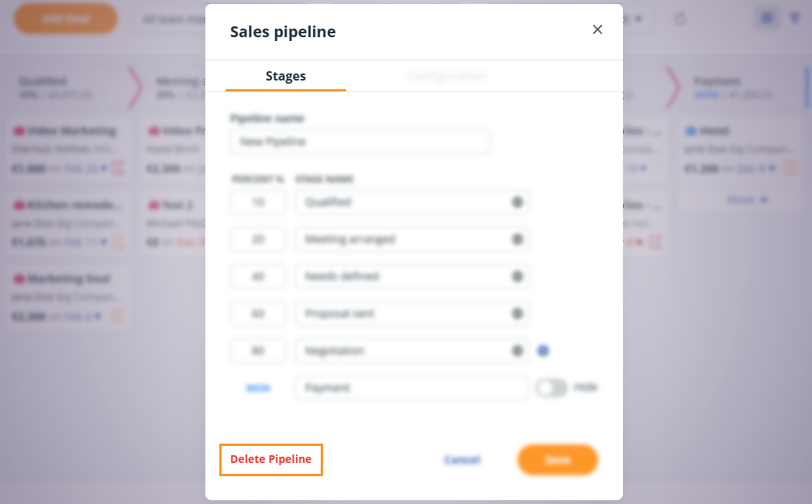Switch to the Configuration tab
The height and width of the screenshot is (504, 812).
(x=447, y=76)
